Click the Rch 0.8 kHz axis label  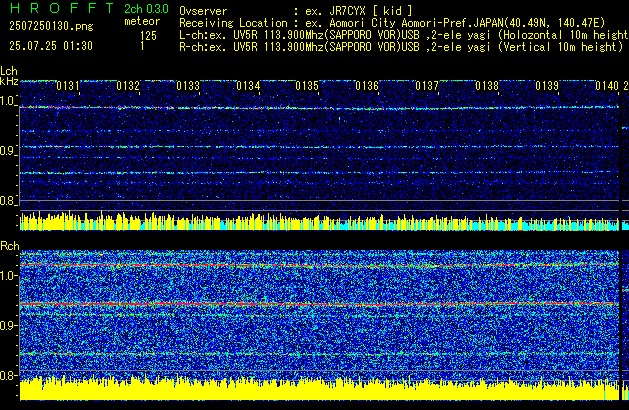(x=8, y=375)
